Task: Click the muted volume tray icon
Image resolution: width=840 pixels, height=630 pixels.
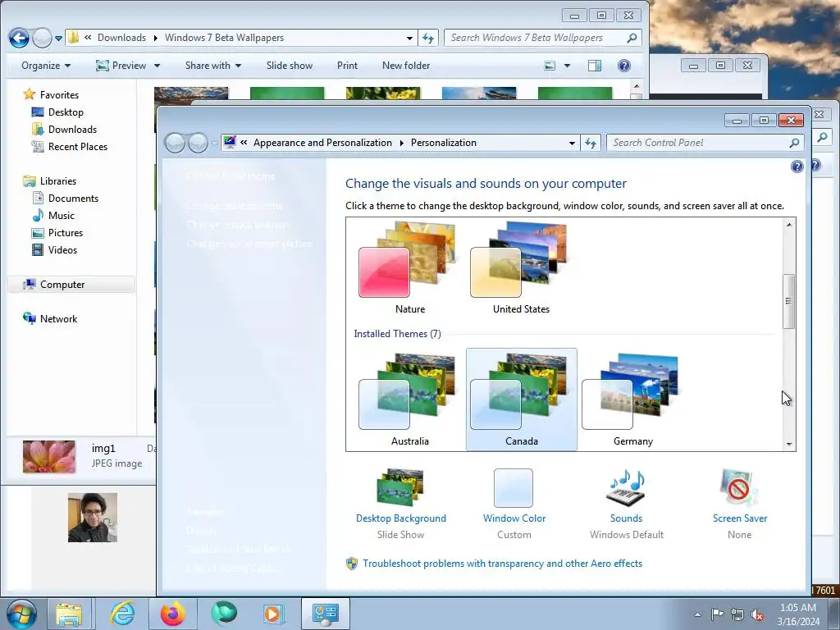Action: coord(757,614)
